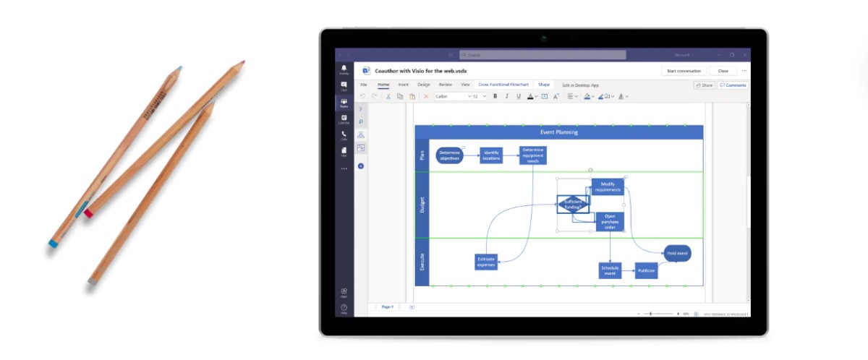
Task: Copy the selected shape
Action: tap(400, 96)
